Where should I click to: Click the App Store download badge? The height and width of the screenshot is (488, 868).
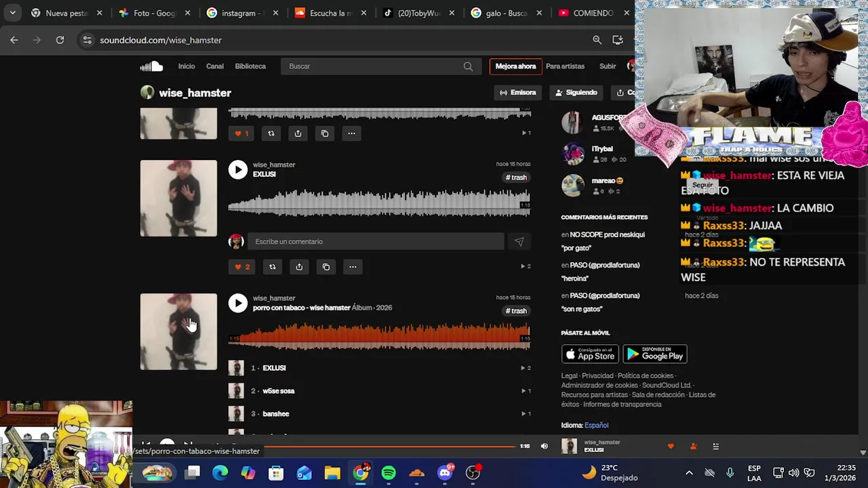point(590,354)
